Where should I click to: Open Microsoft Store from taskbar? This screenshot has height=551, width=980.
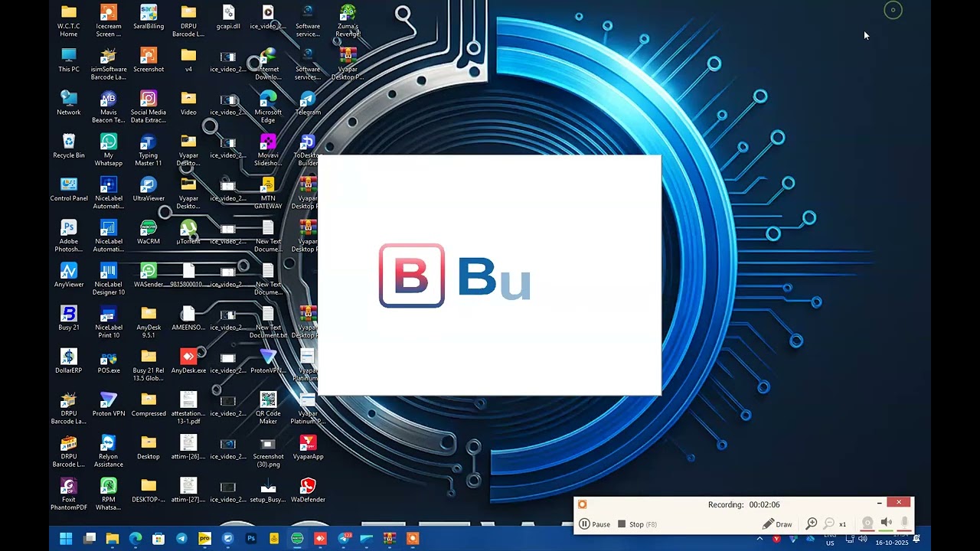(x=158, y=539)
